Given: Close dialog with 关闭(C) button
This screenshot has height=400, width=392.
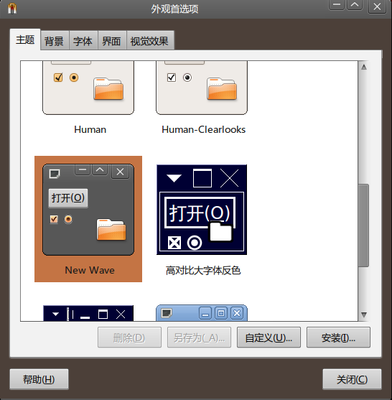Looking at the screenshot, I should [352, 379].
